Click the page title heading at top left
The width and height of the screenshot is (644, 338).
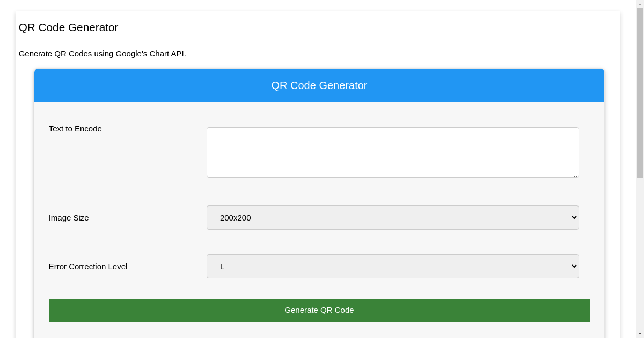tap(68, 27)
